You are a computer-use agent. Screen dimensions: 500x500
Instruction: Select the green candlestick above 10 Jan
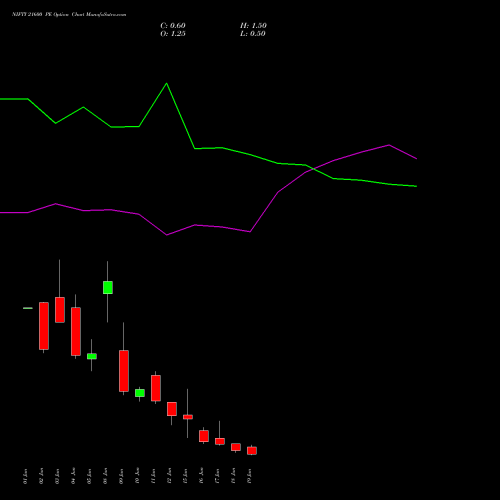pyautogui.click(x=140, y=393)
